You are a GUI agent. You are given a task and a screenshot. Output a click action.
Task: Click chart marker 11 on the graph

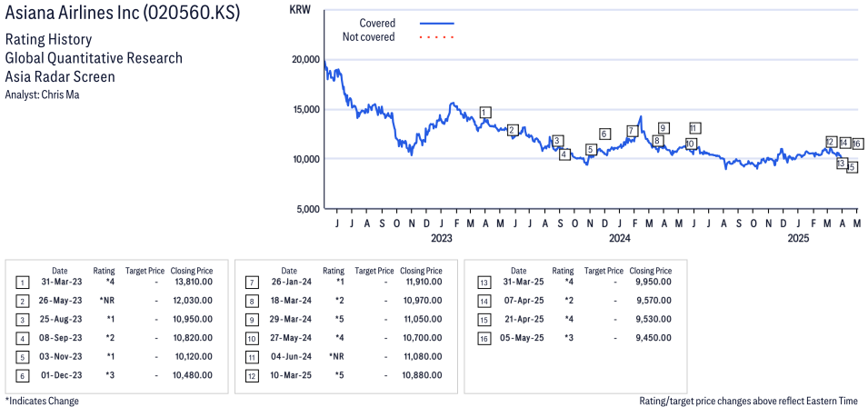696,128
